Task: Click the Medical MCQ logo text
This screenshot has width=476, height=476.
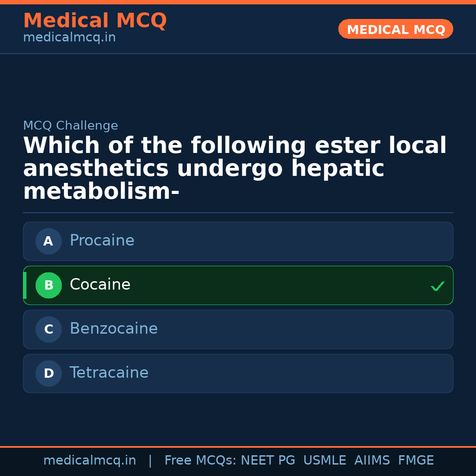Action: pos(95,20)
